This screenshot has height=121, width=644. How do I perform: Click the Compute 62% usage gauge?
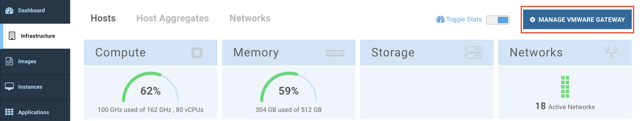150,88
